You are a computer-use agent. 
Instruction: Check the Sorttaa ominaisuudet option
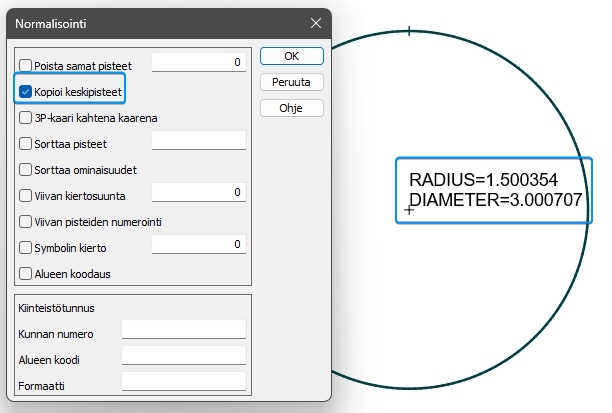pyautogui.click(x=26, y=169)
